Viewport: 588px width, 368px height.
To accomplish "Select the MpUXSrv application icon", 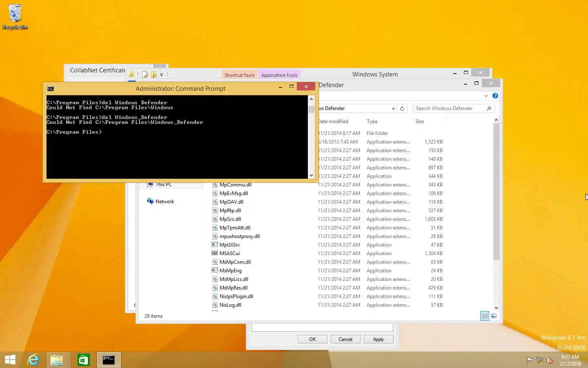I will 215,245.
